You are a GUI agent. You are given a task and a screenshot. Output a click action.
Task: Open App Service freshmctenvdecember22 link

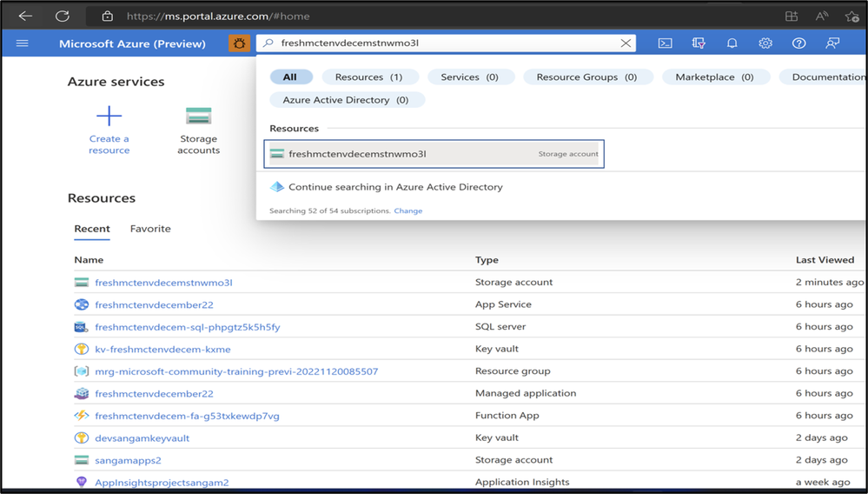154,304
